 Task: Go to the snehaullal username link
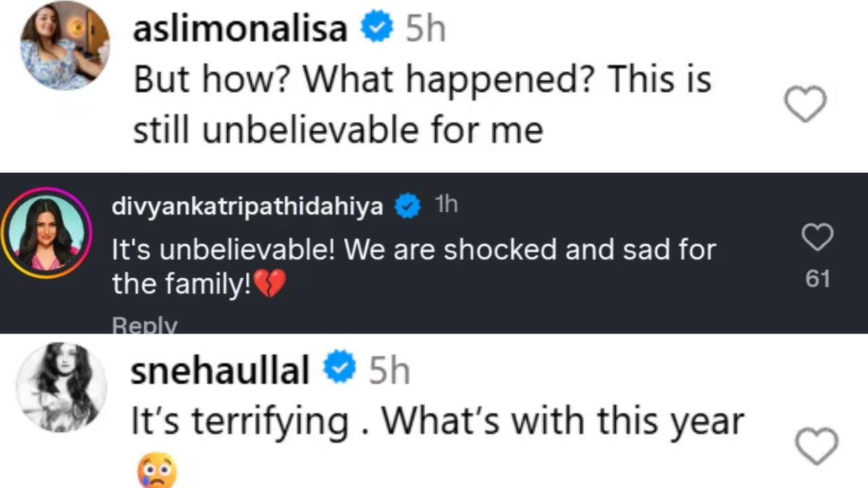coord(220,370)
